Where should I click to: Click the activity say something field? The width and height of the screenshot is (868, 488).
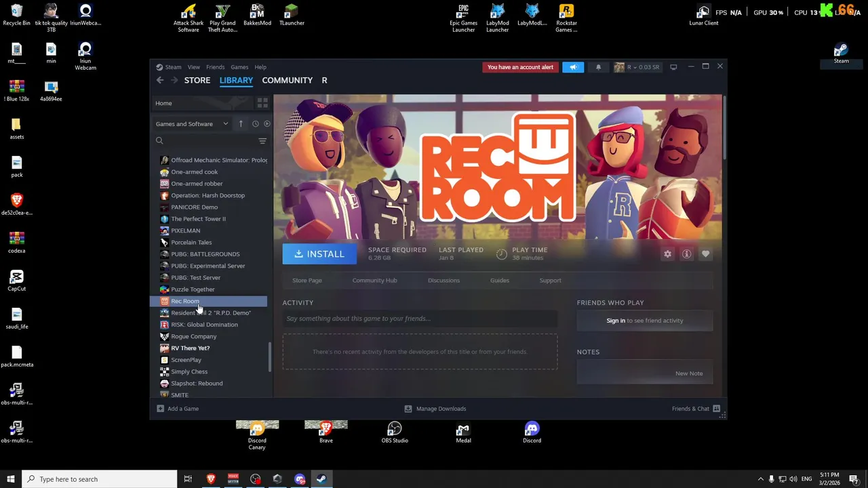click(420, 319)
